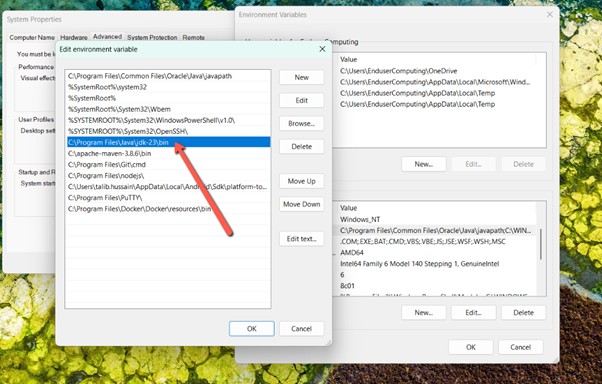This screenshot has height=384, width=602.
Task: Click Cancel in Environment Variables window
Action: pos(520,347)
